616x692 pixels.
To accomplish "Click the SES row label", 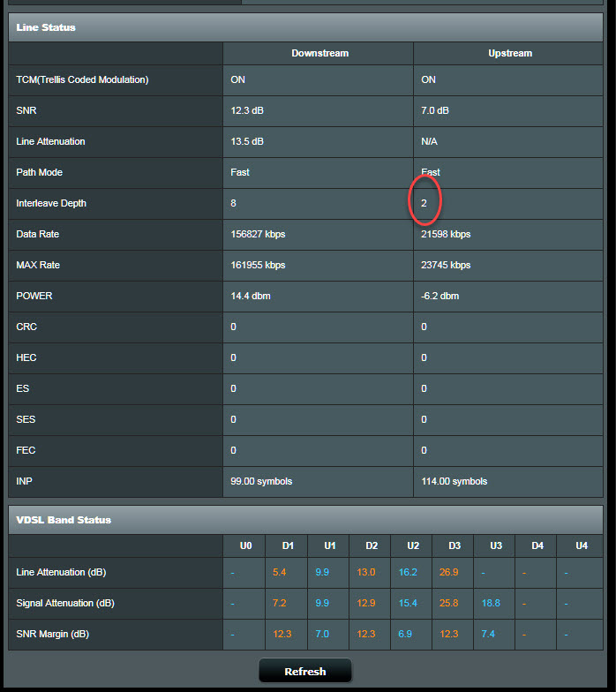I will click(26, 420).
